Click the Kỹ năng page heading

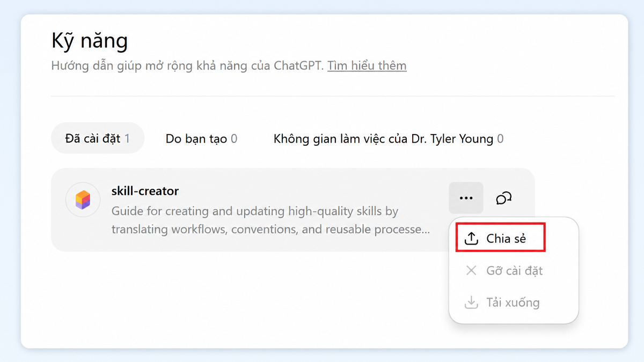tap(90, 41)
